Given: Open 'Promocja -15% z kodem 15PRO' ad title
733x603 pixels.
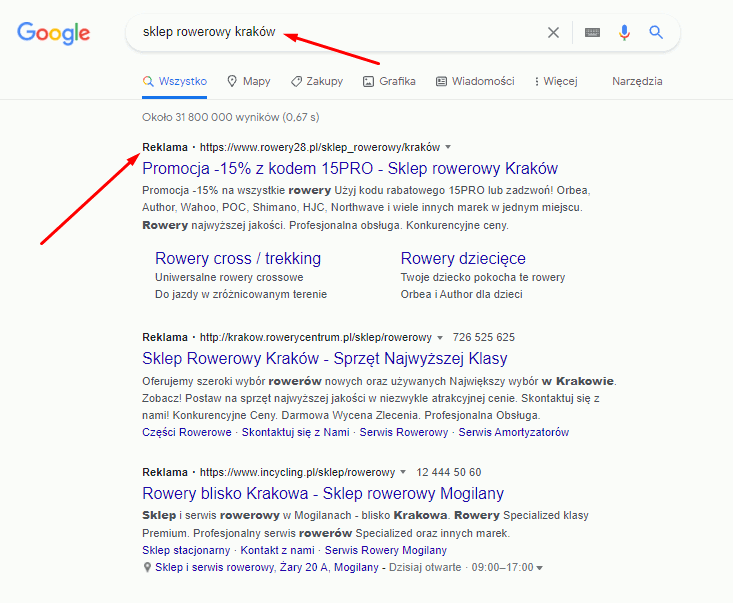Looking at the screenshot, I should pos(350,168).
